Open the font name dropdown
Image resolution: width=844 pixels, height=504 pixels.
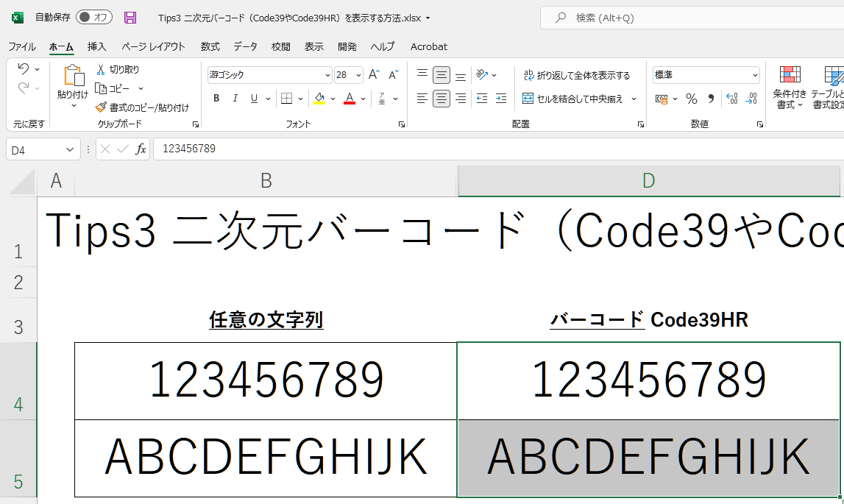[x=327, y=75]
